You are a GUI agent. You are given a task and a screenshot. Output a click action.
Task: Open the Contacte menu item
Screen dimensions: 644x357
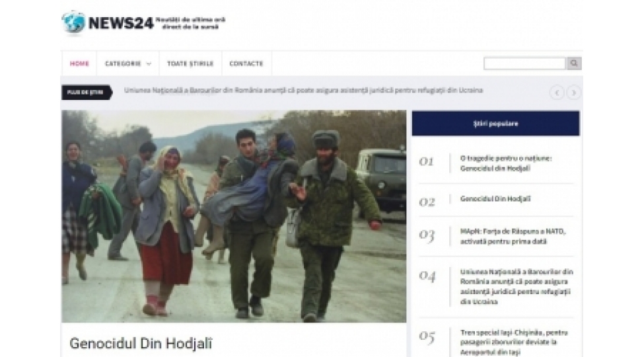click(x=246, y=63)
